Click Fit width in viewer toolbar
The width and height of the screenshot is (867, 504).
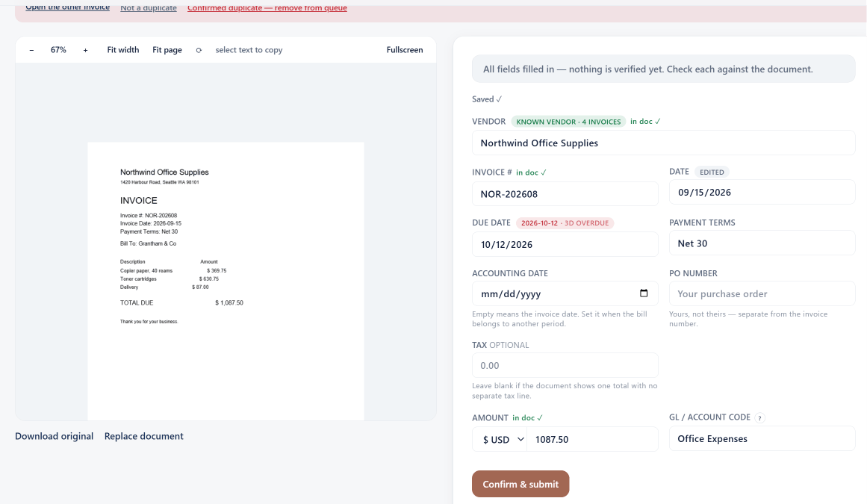point(122,50)
